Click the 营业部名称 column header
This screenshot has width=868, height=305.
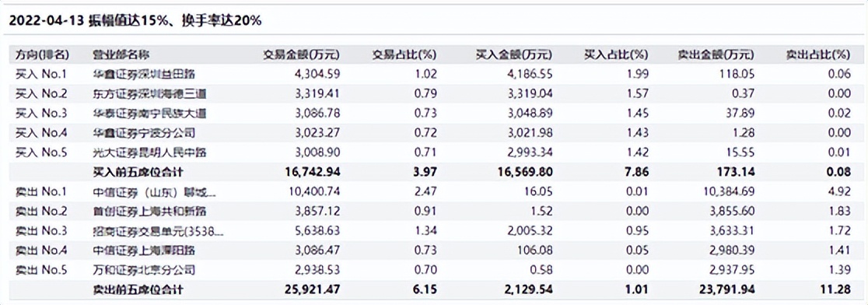coord(121,54)
